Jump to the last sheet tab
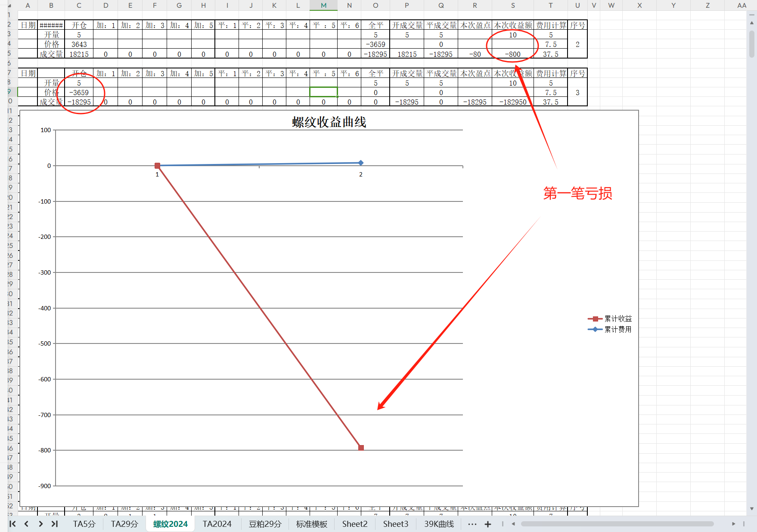Screen dimensions: 757x532 54,524
